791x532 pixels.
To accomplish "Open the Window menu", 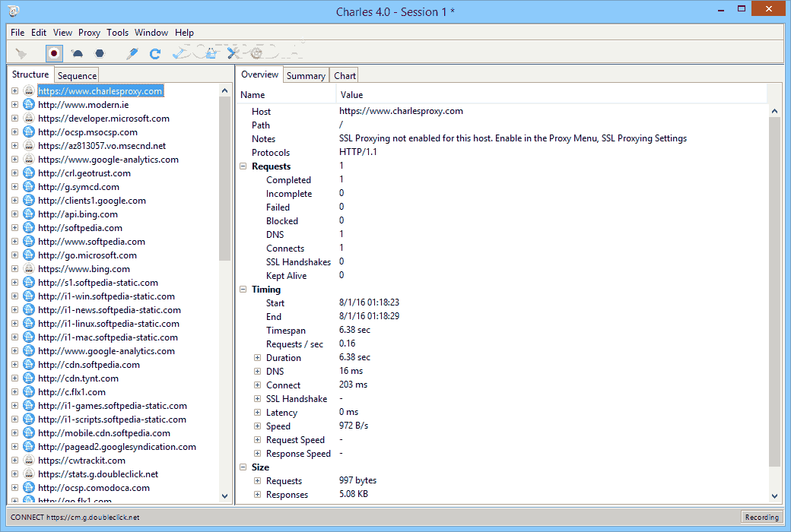I will point(151,32).
